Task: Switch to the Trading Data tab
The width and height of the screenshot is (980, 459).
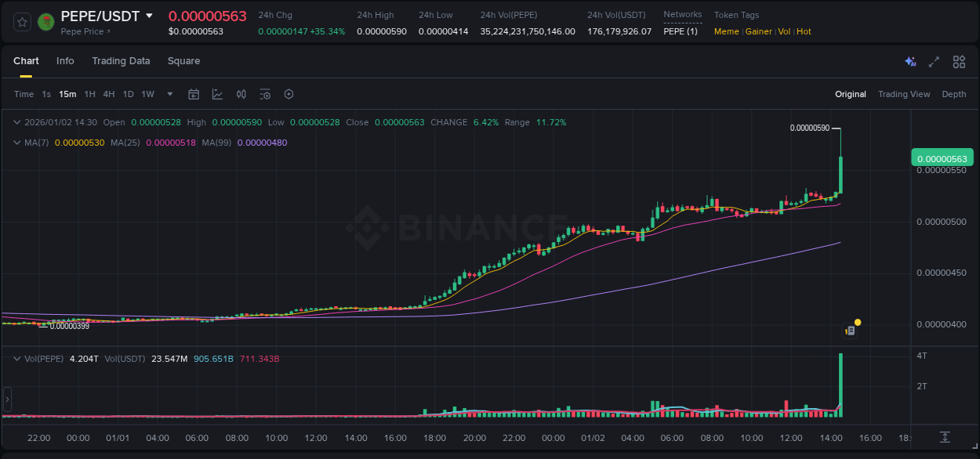Action: [x=121, y=60]
